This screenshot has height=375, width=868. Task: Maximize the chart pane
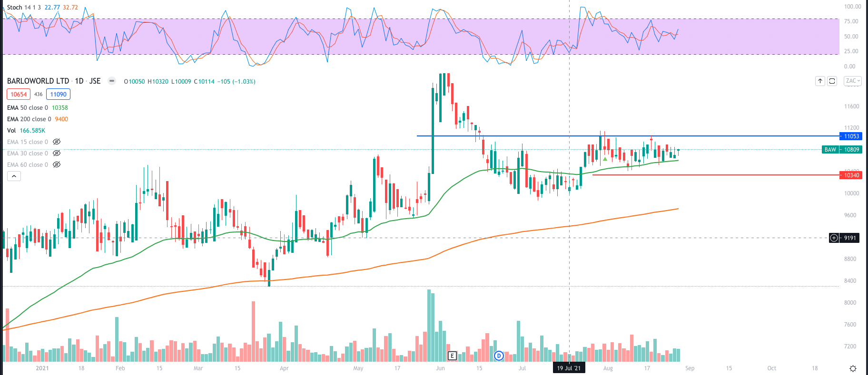click(x=832, y=81)
